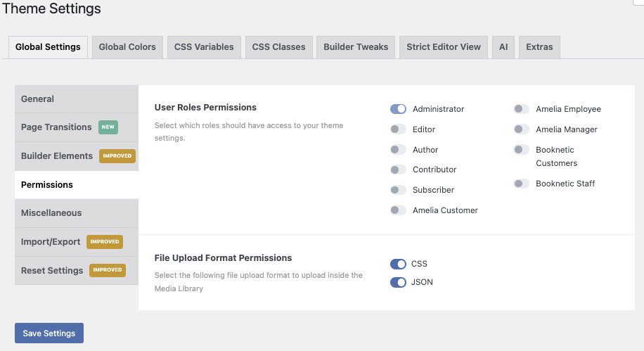Select the Permissions section

77,185
